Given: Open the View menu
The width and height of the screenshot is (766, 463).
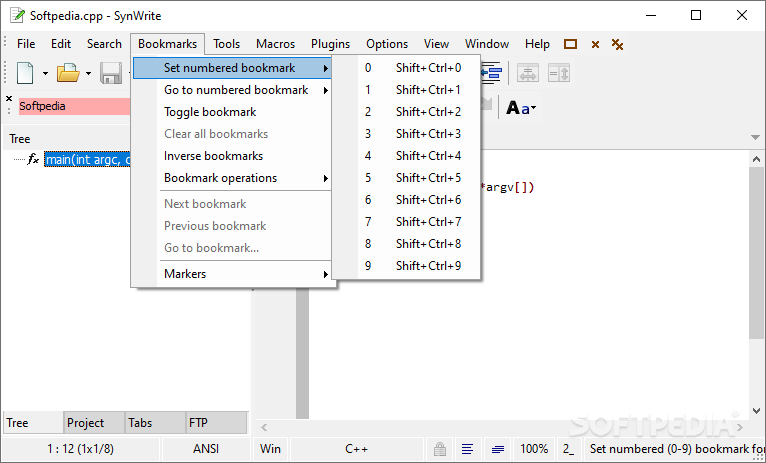Looking at the screenshot, I should pyautogui.click(x=436, y=44).
